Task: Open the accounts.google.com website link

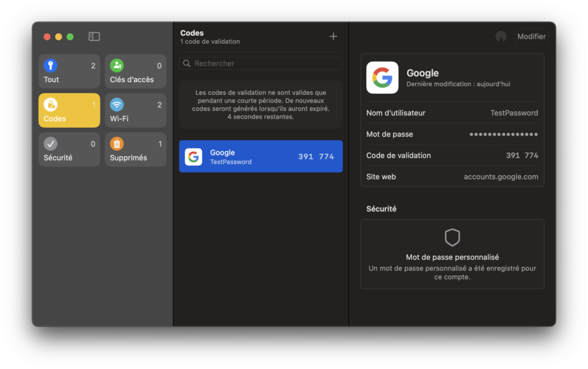Action: [x=501, y=177]
